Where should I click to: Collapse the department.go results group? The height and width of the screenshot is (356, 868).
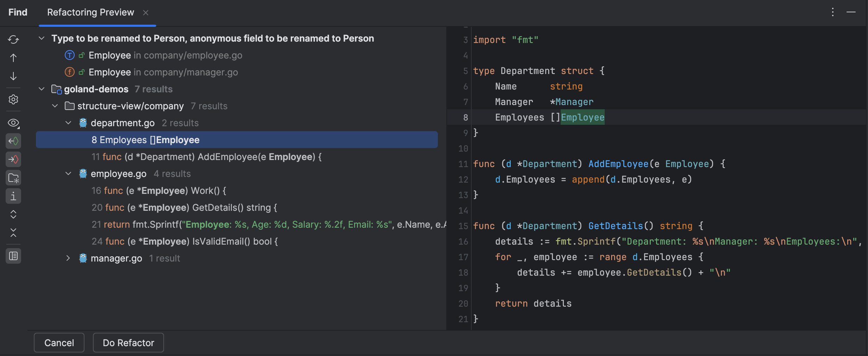click(68, 123)
